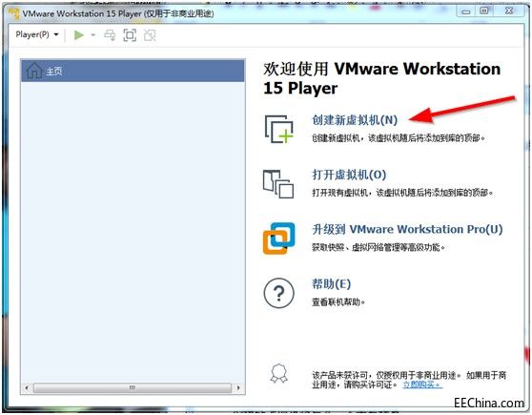The height and width of the screenshot is (415, 532).
Task: Open the Player(P) menu
Action: point(37,34)
